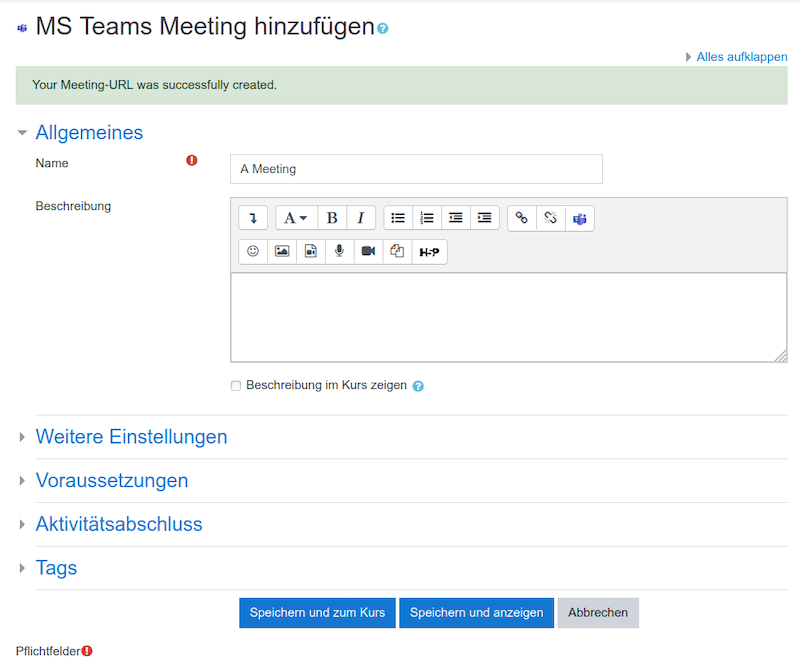This screenshot has width=800, height=667.
Task: Enable Beschreibung im Kurs zeigen checkbox
Action: (x=236, y=386)
